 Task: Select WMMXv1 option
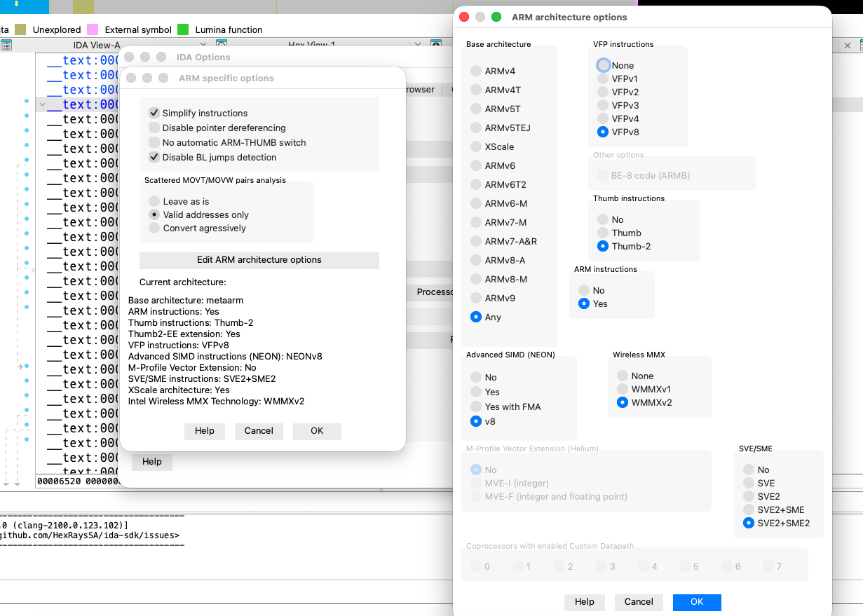(623, 389)
